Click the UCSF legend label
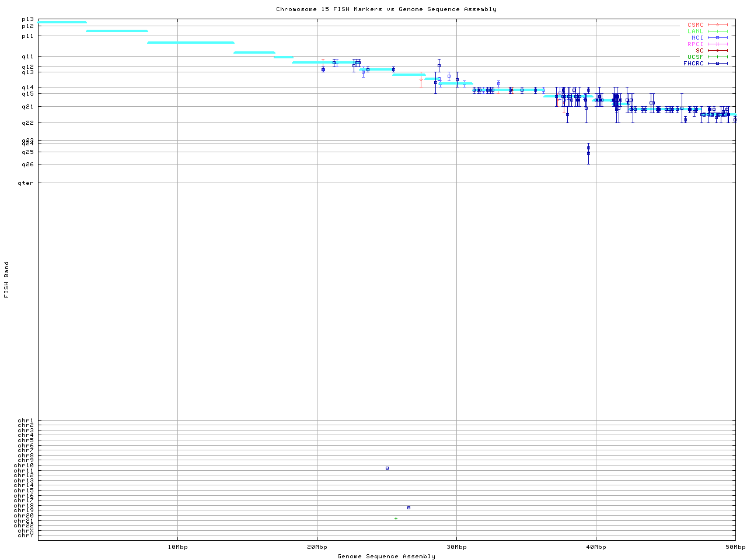 [696, 57]
